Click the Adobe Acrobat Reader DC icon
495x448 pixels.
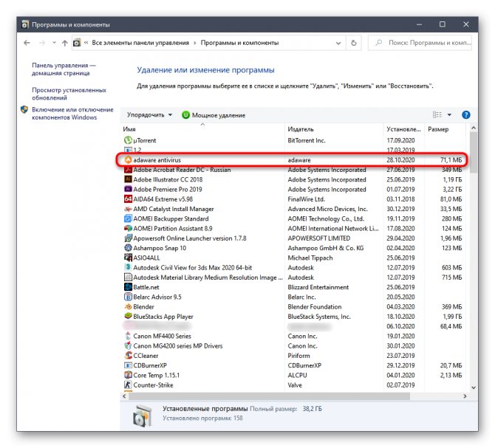pyautogui.click(x=128, y=170)
